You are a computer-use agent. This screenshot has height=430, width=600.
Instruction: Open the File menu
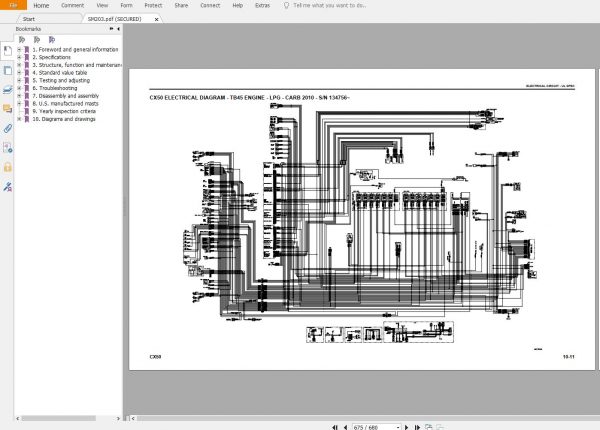click(x=13, y=5)
